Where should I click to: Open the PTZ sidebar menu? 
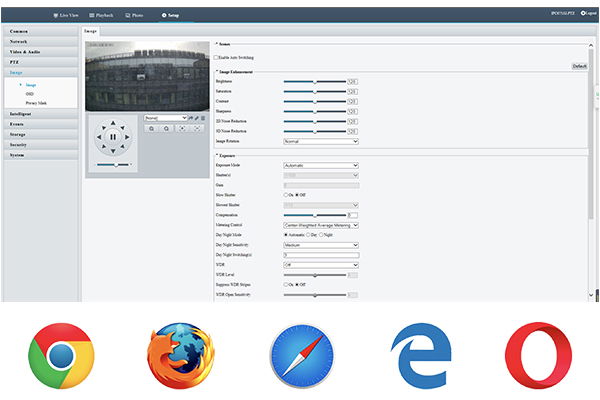(x=41, y=62)
